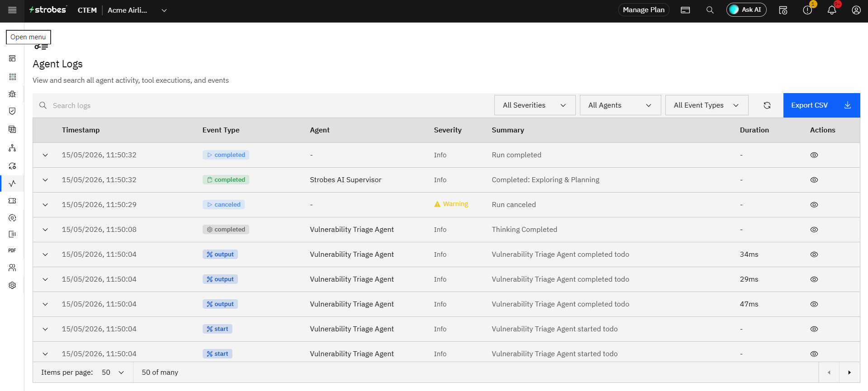Screen dimensions: 868x391
Task: Open the dashboard layout icon in sidebar
Action: [12, 58]
